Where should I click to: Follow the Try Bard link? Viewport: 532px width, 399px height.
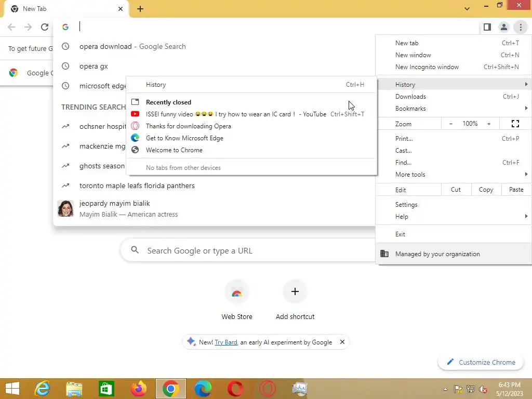point(225,342)
